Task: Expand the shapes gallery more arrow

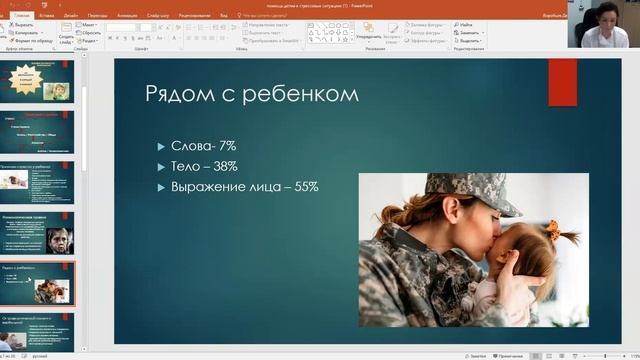Action: point(352,40)
